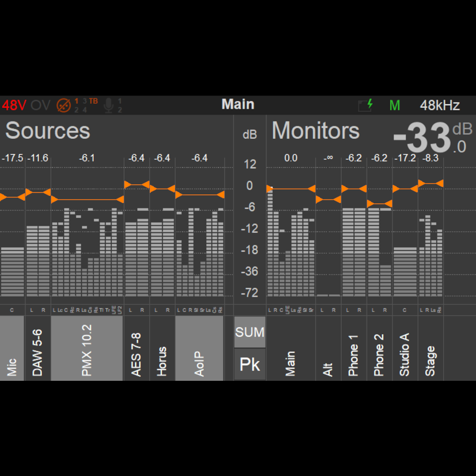Image resolution: width=476 pixels, height=476 pixels.
Task: Click the Sources section heading
Action: (48, 130)
